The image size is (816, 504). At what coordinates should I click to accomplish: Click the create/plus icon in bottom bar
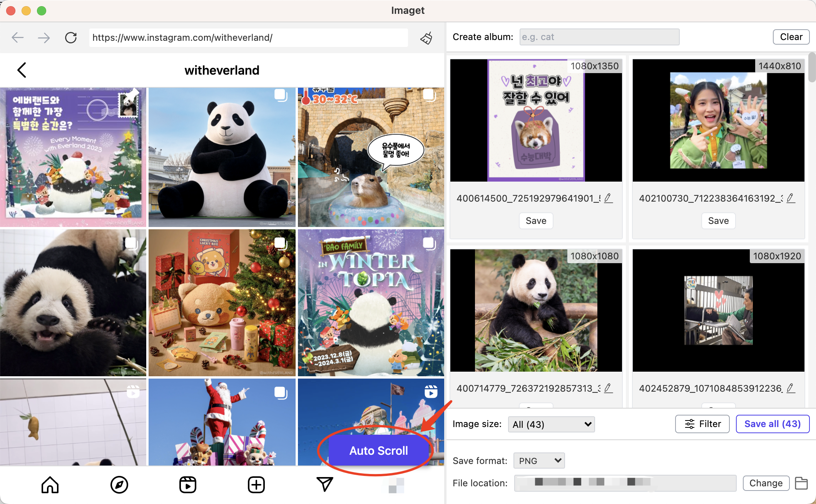tap(255, 485)
